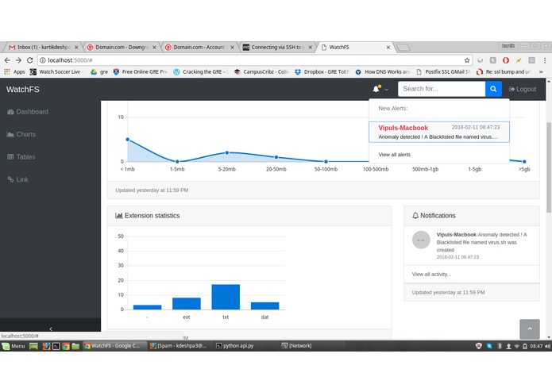Switch to Domain.com - Account tab
Viewport: 552px width, 392px height.
[199, 47]
